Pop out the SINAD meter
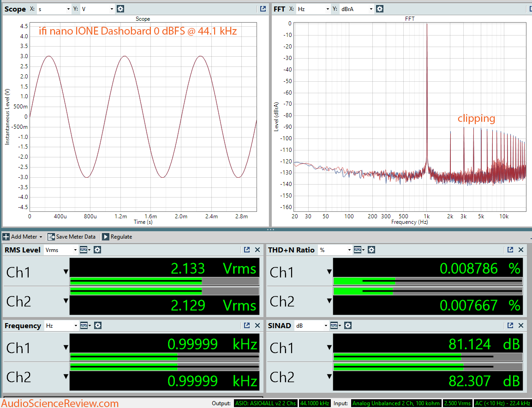Screen dimensions: 532x408 (x=510, y=325)
